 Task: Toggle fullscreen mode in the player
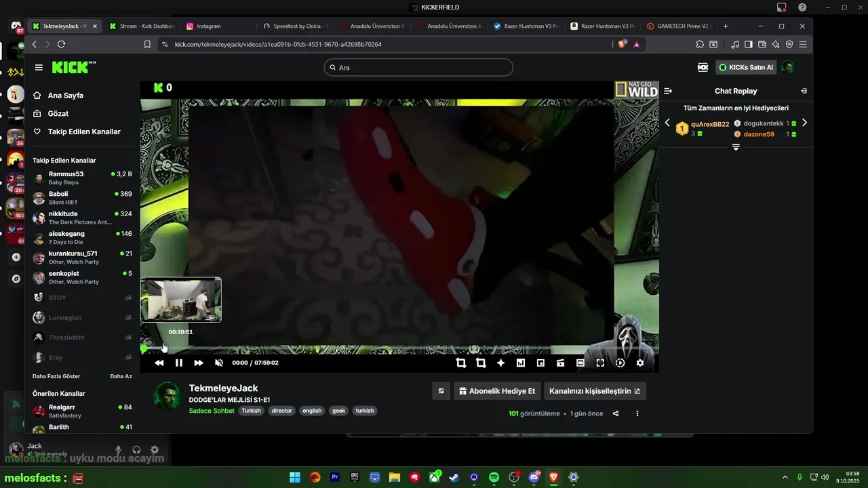click(x=600, y=363)
